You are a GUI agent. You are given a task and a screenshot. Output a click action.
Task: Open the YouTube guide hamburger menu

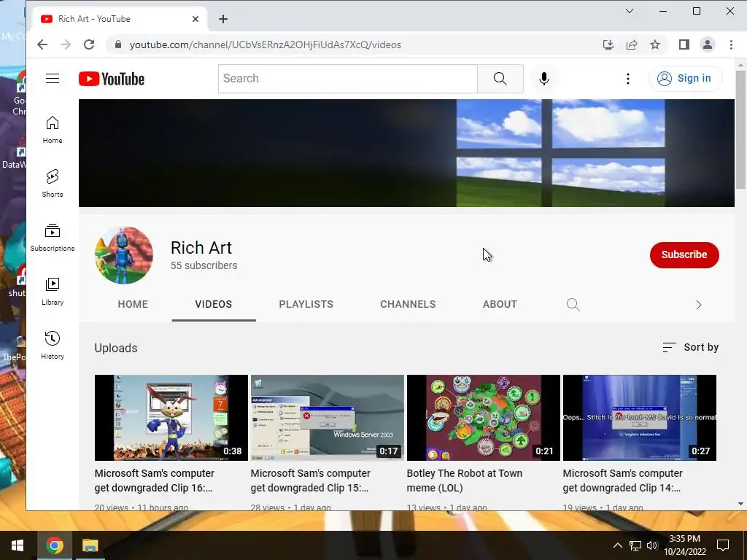pyautogui.click(x=53, y=79)
